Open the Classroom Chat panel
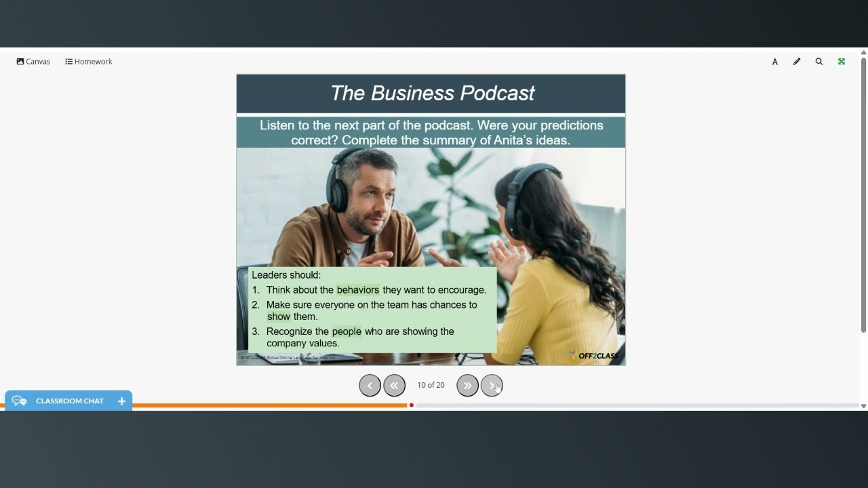 coord(68,401)
